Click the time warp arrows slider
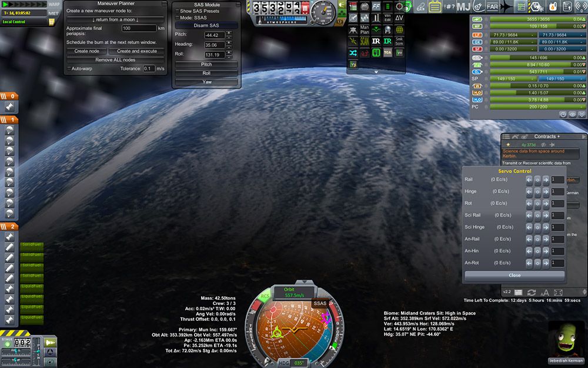 click(25, 5)
